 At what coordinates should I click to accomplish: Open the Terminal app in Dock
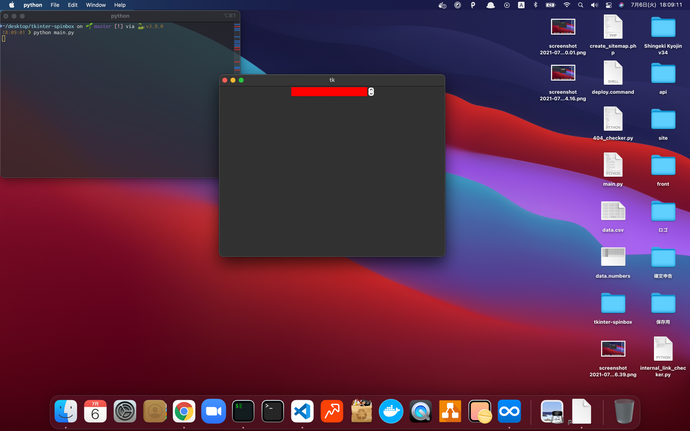point(272,411)
